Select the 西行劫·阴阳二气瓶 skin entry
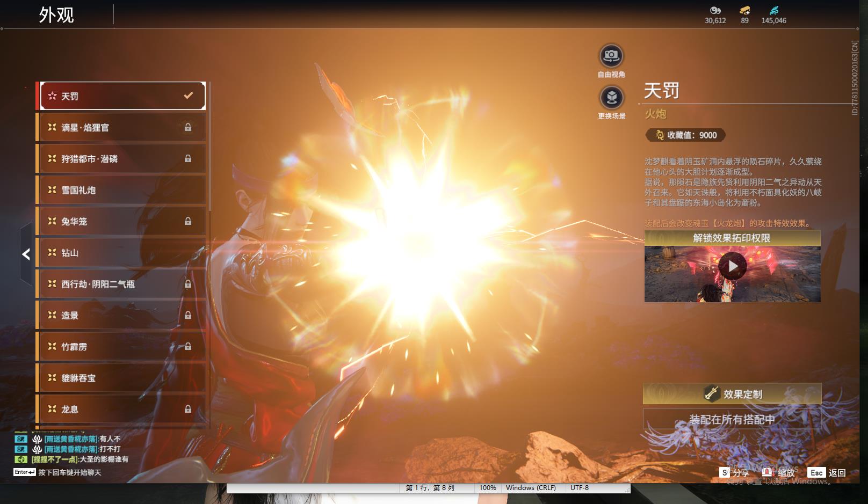Image resolution: width=868 pixels, height=504 pixels. (x=122, y=283)
